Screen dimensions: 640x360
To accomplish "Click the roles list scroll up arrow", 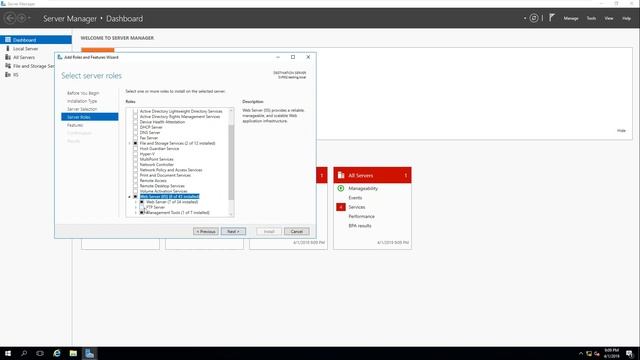I will (231, 111).
